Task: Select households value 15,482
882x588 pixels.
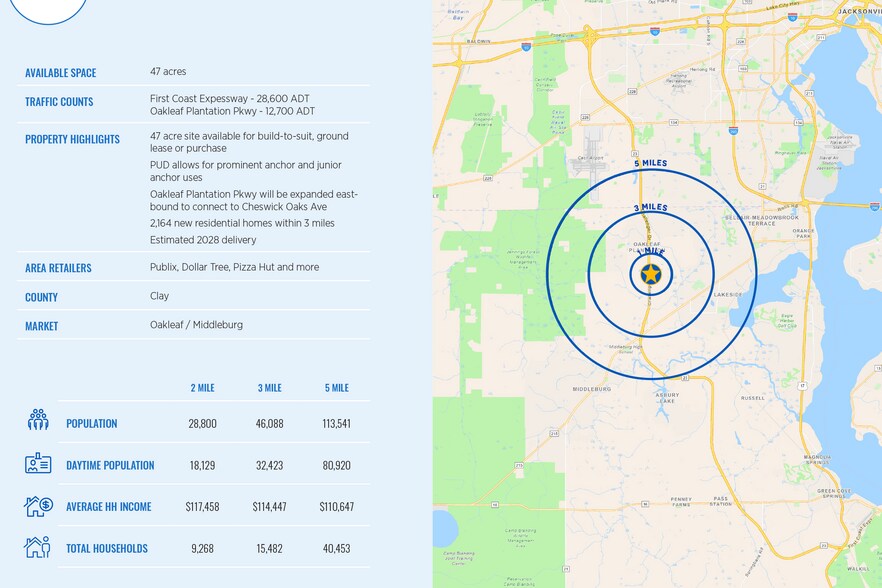Action: coord(269,549)
